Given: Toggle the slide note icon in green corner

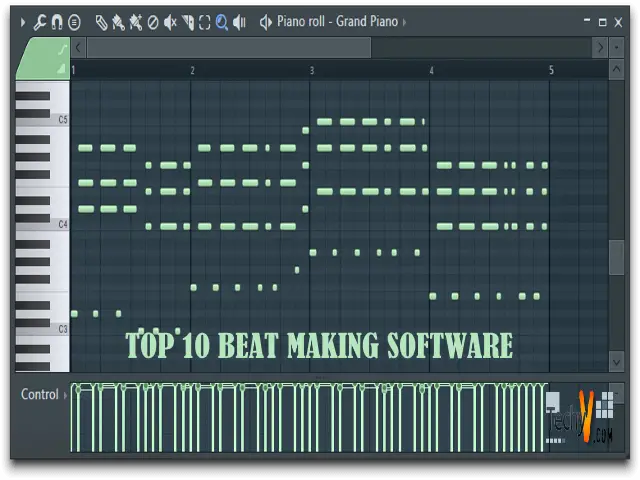Looking at the screenshot, I should tap(62, 50).
